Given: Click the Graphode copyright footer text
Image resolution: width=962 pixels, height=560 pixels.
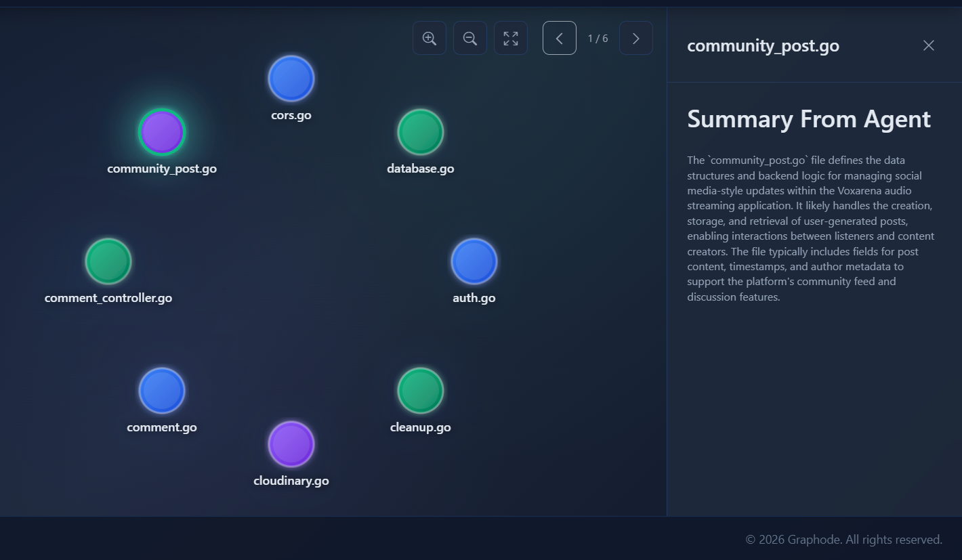Looking at the screenshot, I should point(843,539).
